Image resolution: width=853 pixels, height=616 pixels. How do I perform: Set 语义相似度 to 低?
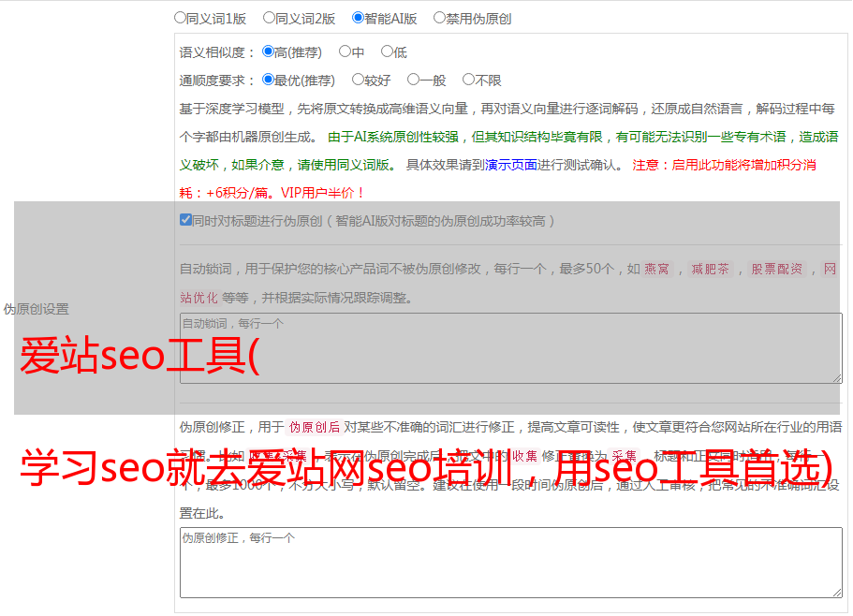point(387,51)
